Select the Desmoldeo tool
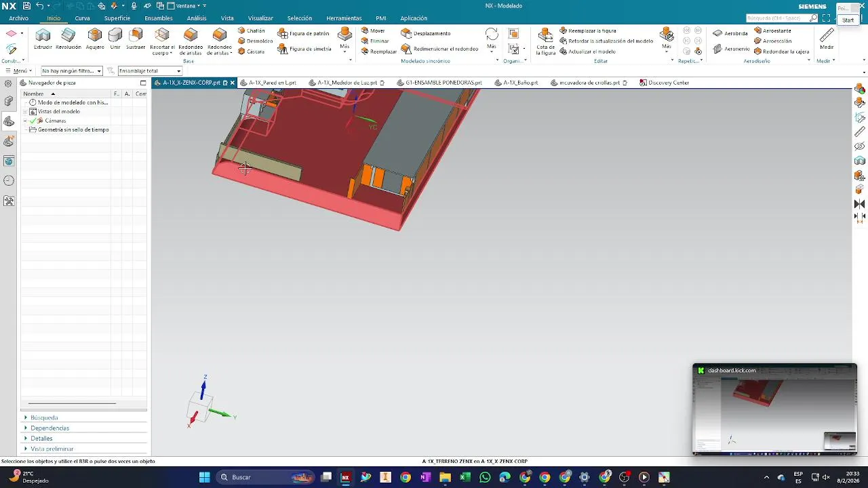 tap(255, 41)
